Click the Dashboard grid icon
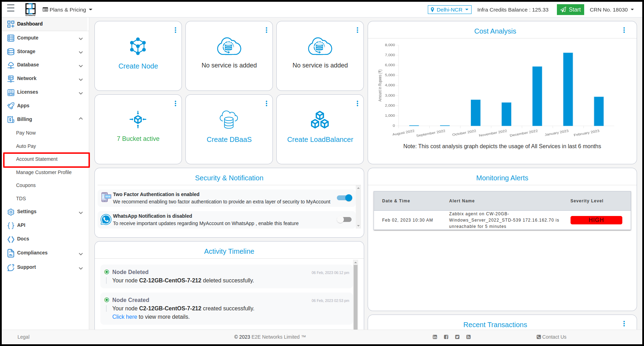This screenshot has width=644, height=346. tap(11, 24)
